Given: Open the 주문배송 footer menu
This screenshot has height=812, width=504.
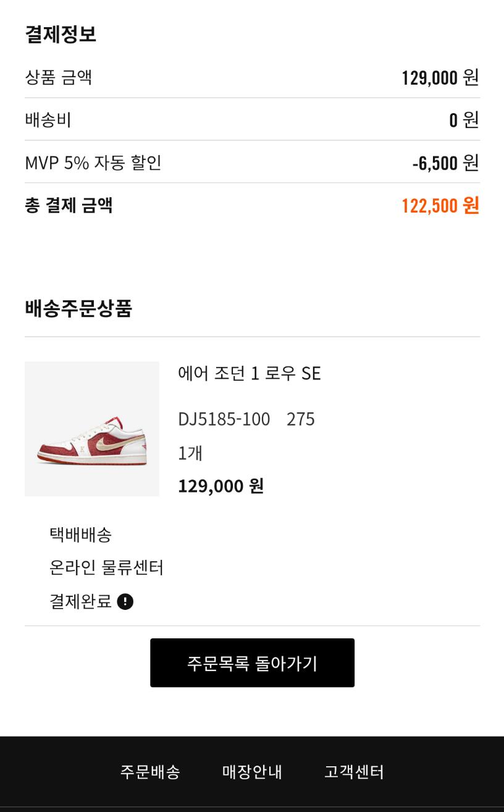Looking at the screenshot, I should (x=150, y=772).
